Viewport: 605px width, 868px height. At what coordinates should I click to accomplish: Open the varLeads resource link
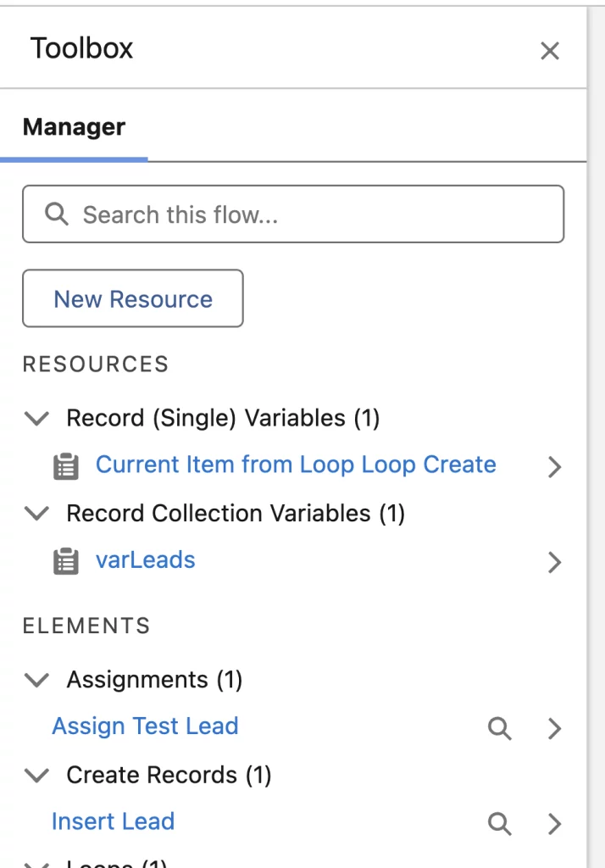[145, 560]
